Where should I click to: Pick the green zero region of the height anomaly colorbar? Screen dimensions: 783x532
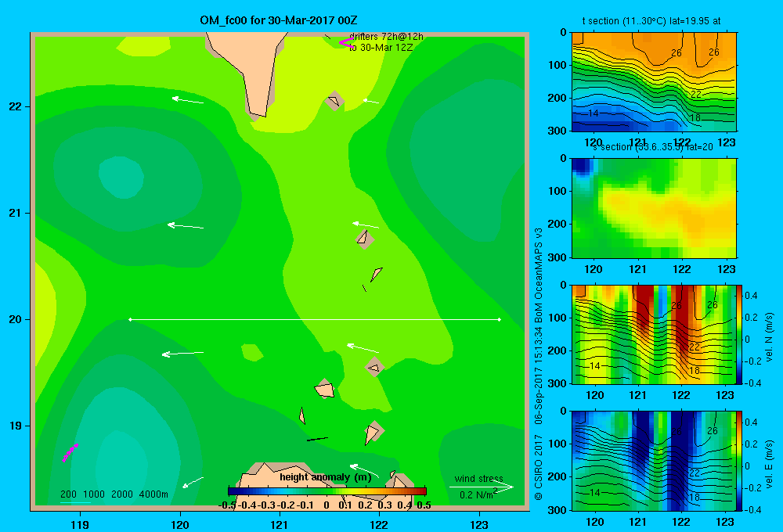coord(327,491)
